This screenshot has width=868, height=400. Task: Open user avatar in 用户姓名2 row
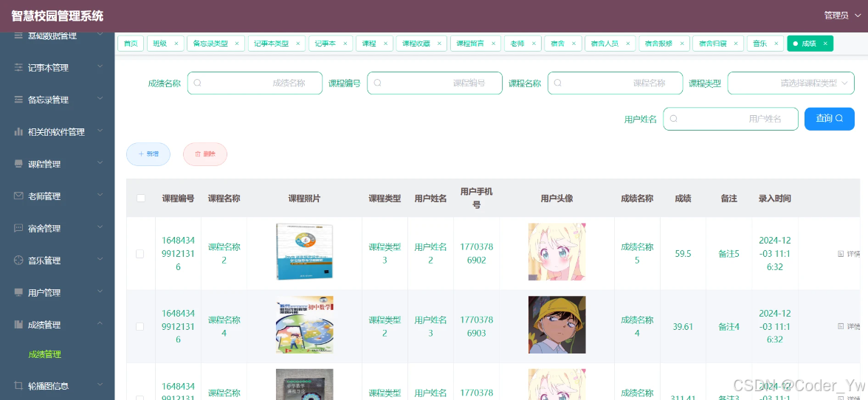point(557,252)
